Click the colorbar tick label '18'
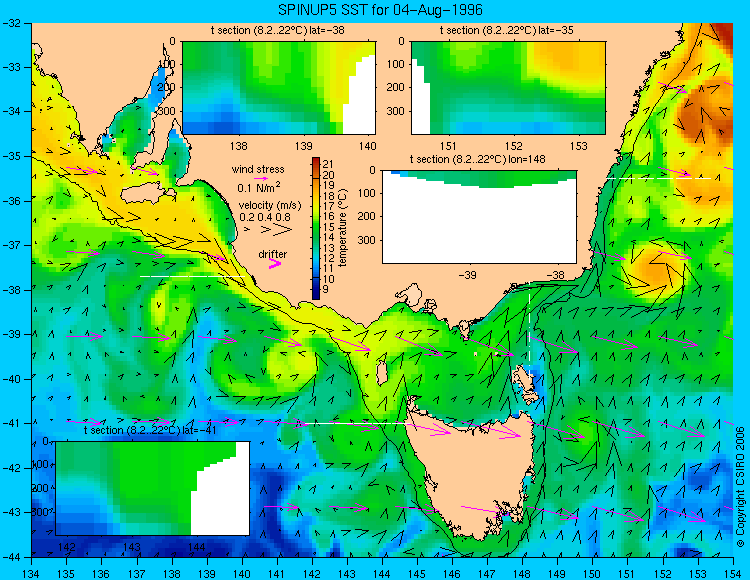Screen dimensions: 750x580 pos(328,196)
